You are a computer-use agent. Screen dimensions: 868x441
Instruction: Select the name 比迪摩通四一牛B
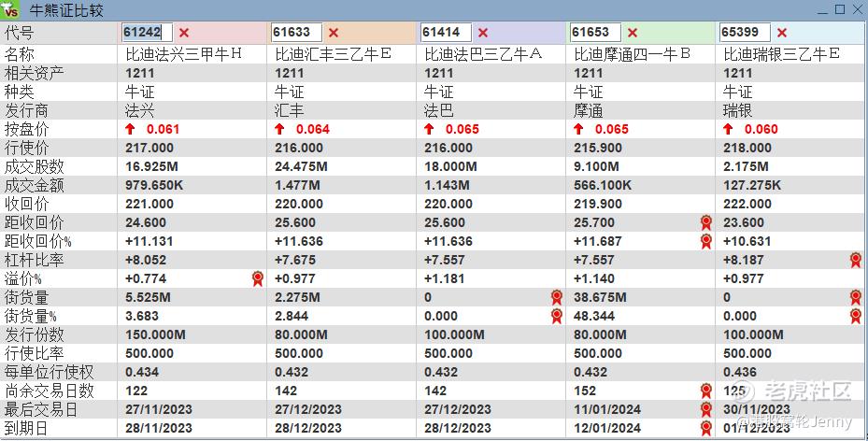pos(633,53)
